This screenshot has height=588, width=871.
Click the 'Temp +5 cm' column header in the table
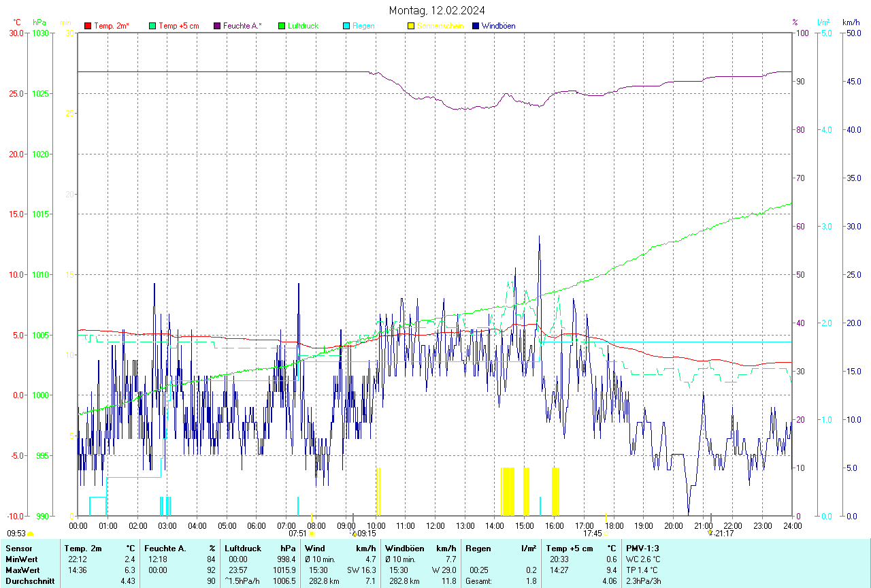(x=570, y=549)
